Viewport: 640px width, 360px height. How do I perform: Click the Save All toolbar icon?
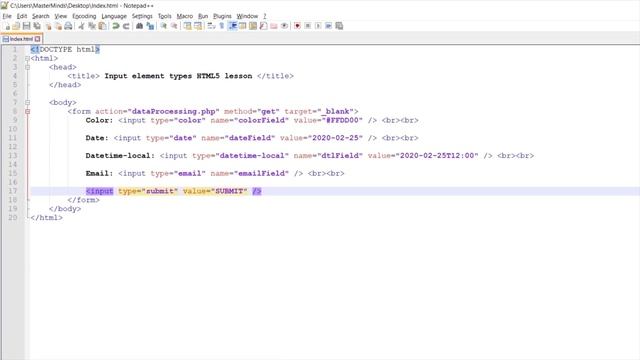[37, 26]
